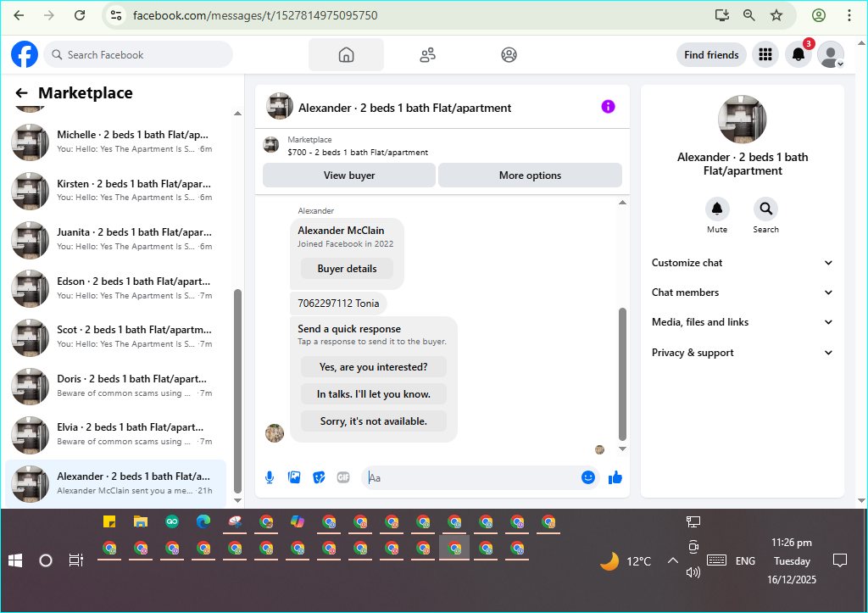Send quick response 'Yes, are you interested?'
Viewport: 868px width, 613px height.
tap(374, 367)
